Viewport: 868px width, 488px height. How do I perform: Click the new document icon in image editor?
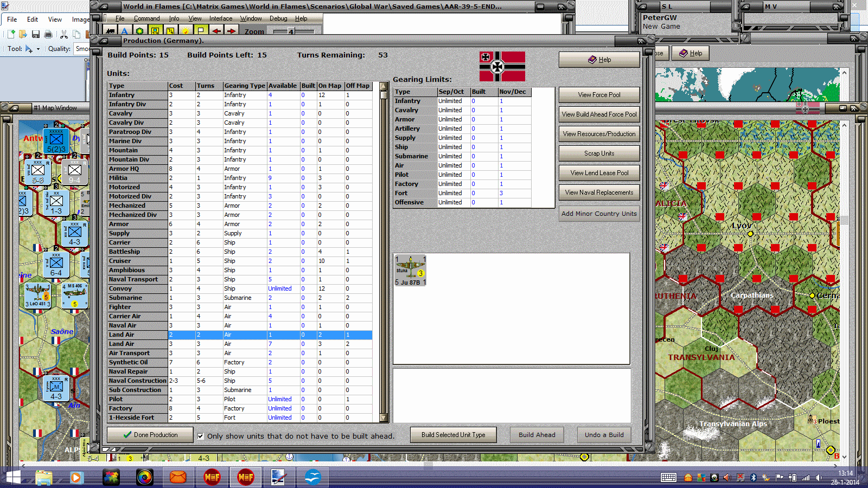click(10, 34)
